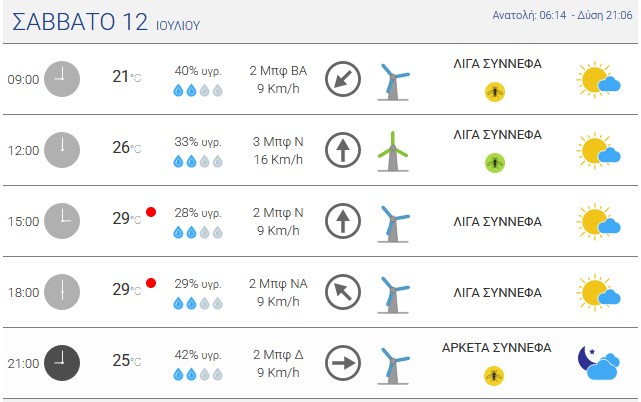Click the sun and cloud icon at 15:00
The height and width of the screenshot is (402, 641).
click(598, 221)
